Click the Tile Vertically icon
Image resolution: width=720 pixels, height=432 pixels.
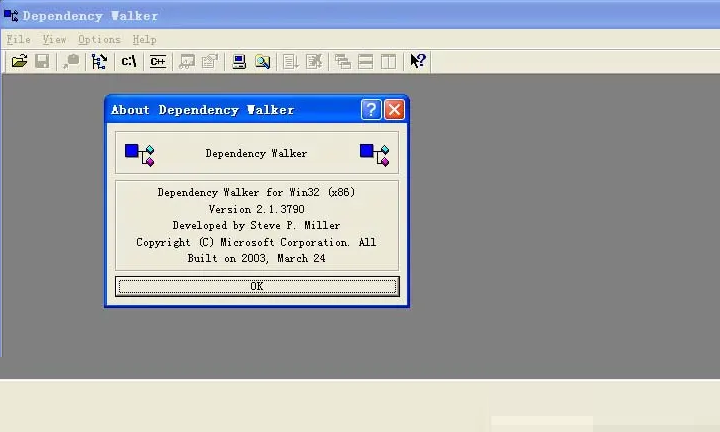tap(388, 61)
